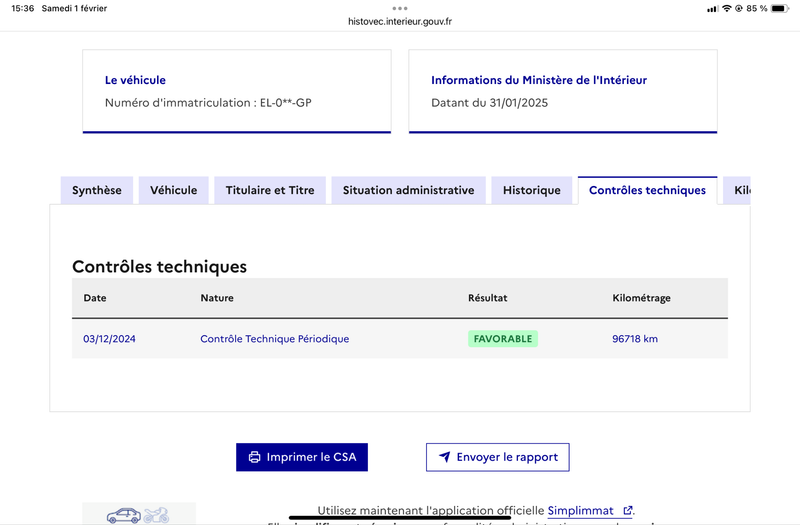This screenshot has height=525, width=800.
Task: Click the Imprimer le CSA button
Action: 302,457
